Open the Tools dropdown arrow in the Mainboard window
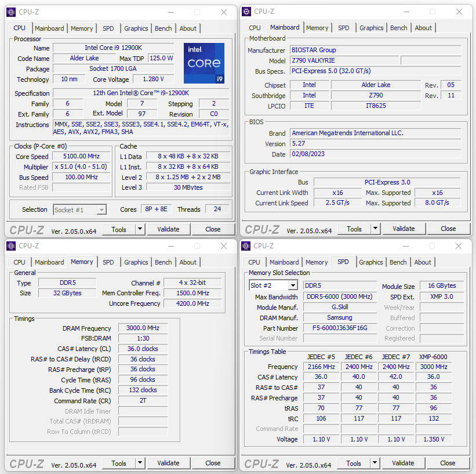 376,229
